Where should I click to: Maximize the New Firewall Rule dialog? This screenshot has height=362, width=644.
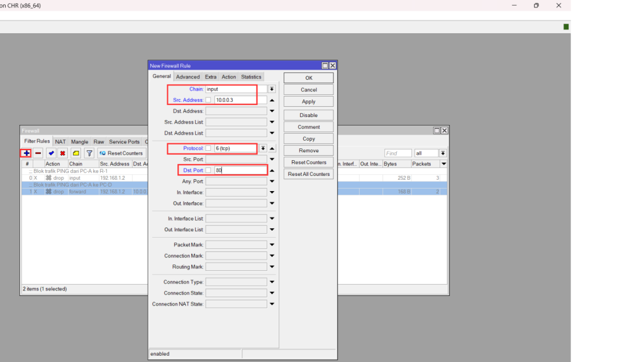point(325,65)
